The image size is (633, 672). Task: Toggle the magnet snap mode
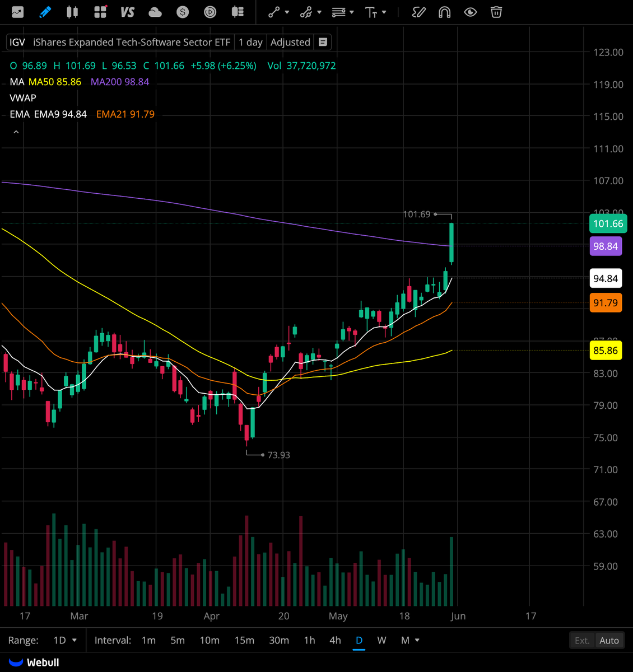[x=444, y=12]
